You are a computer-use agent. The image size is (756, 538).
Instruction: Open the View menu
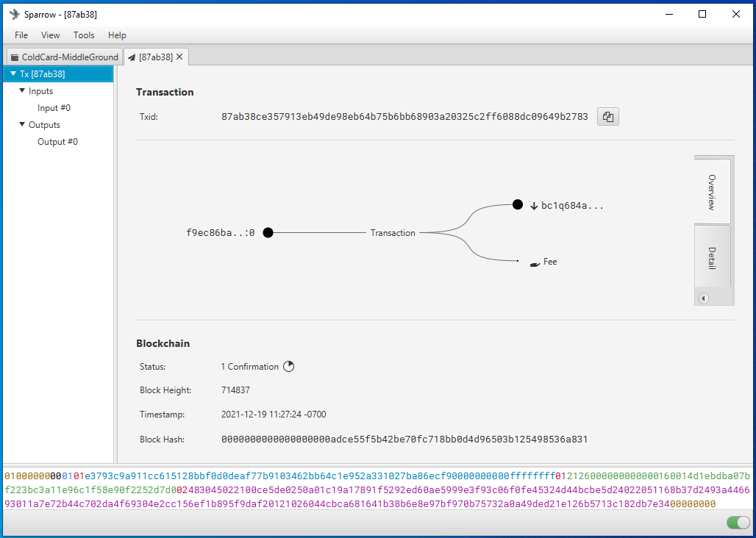(51, 35)
